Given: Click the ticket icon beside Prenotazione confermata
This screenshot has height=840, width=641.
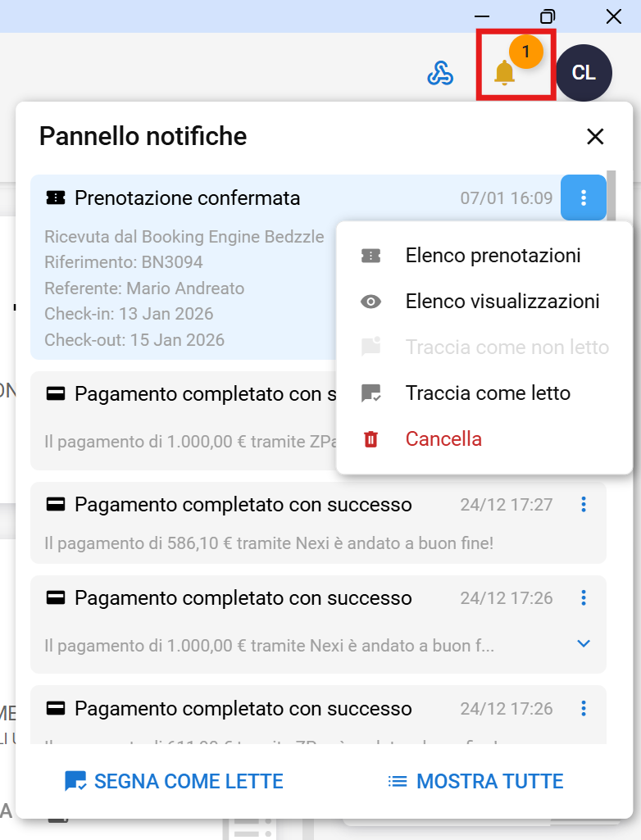Looking at the screenshot, I should (56, 198).
